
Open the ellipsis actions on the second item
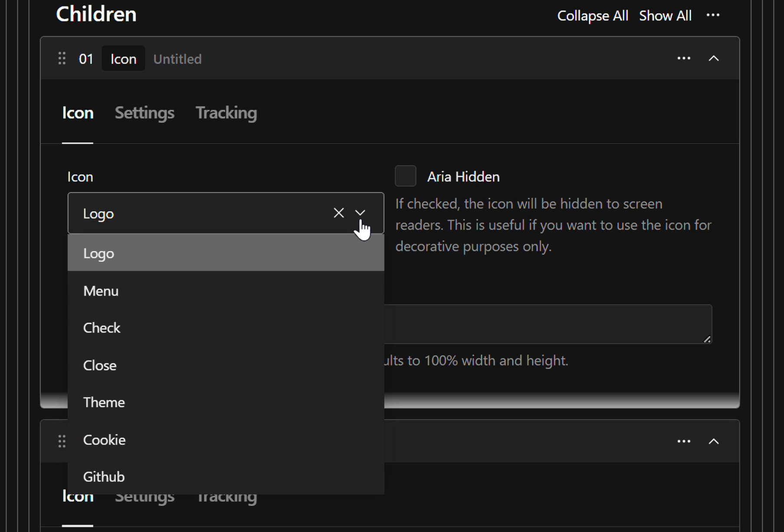point(684,441)
